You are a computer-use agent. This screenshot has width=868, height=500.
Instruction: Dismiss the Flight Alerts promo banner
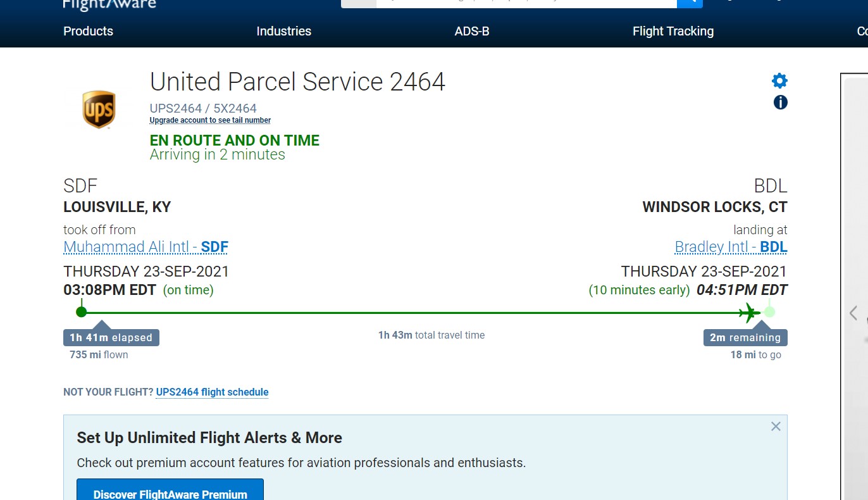click(776, 427)
